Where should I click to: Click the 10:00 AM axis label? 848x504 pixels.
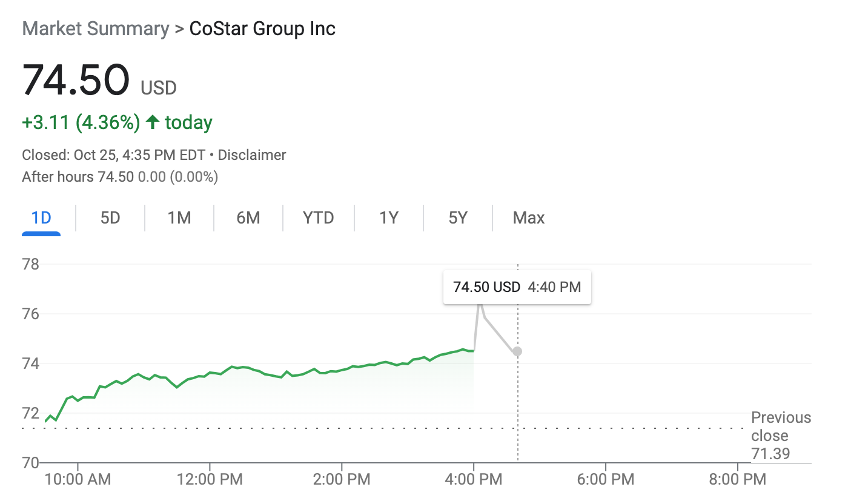[x=78, y=480]
